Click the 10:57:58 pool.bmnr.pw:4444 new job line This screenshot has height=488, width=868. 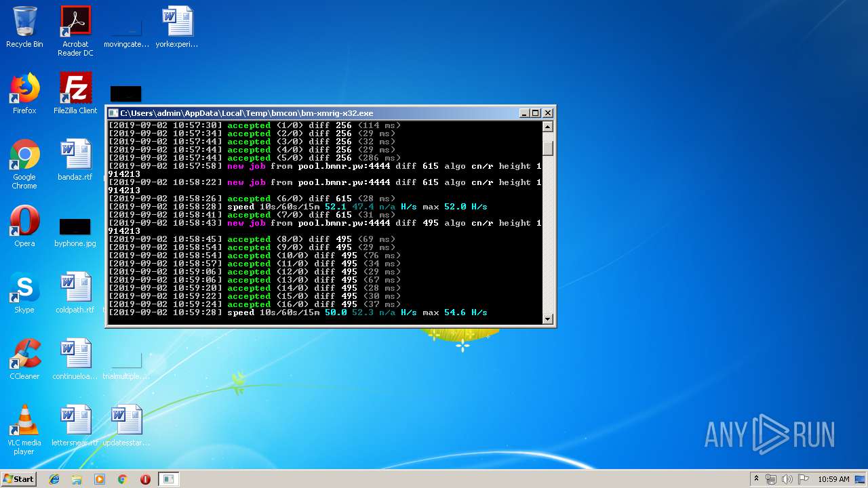coord(325,170)
